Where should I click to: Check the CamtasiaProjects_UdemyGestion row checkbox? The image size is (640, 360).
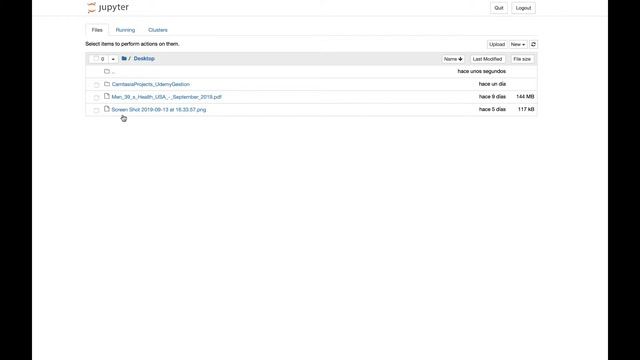[96, 84]
